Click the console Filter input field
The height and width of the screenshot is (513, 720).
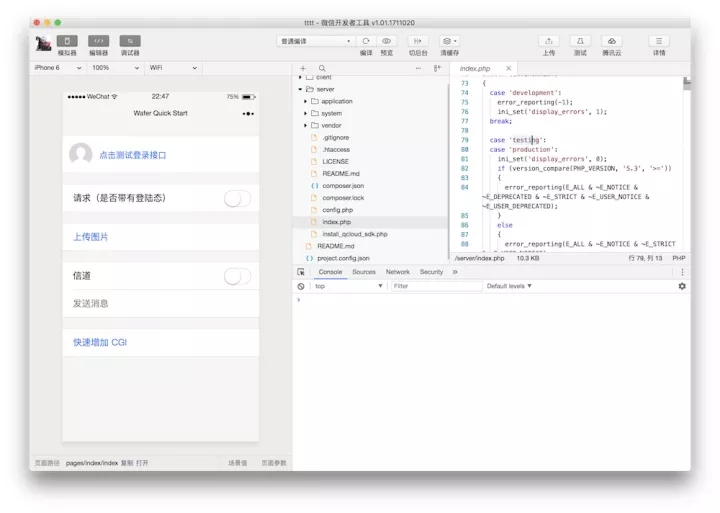[x=435, y=286]
